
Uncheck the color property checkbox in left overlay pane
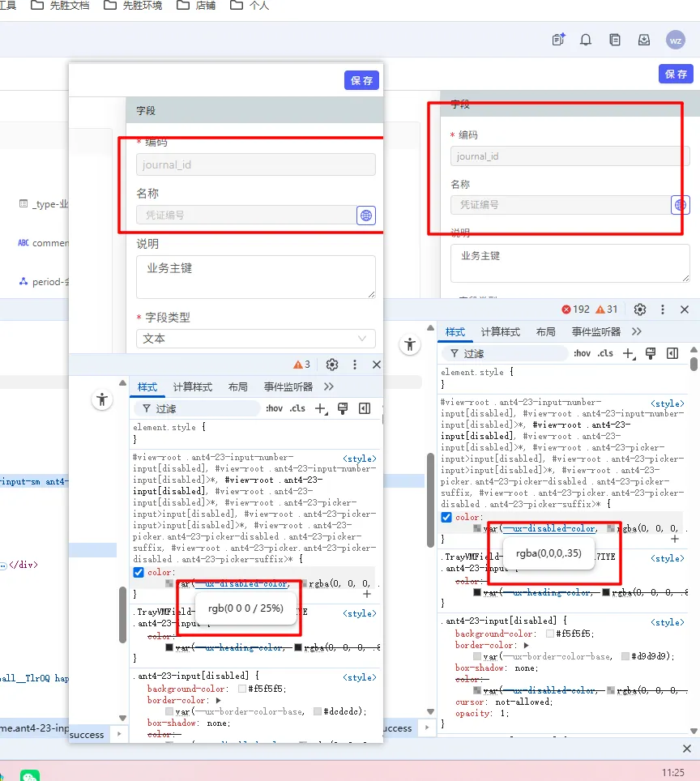pos(139,573)
